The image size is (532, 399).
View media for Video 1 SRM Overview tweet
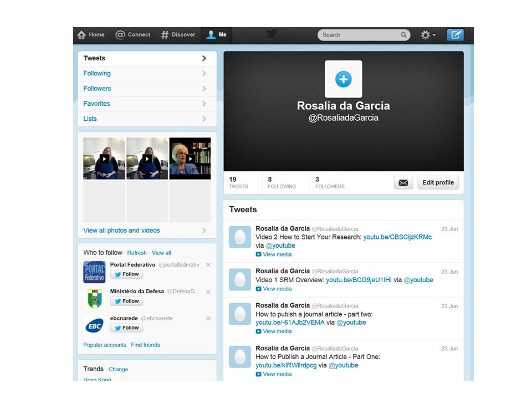pyautogui.click(x=274, y=289)
